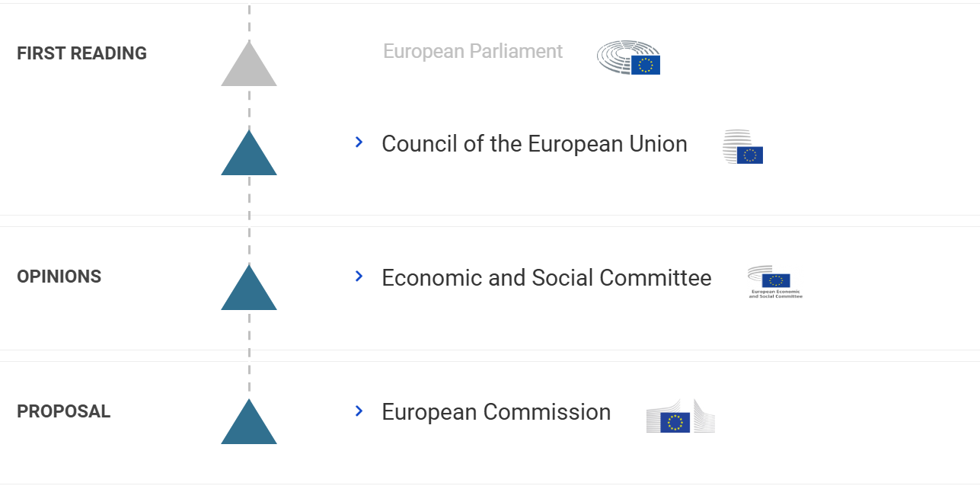The image size is (980, 486).
Task: Select the Opinions stage blue triangle marker
Action: point(249,289)
